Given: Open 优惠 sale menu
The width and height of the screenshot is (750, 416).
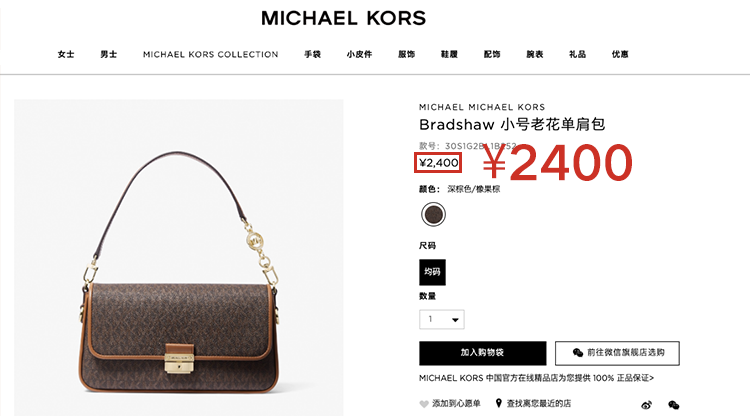Looking at the screenshot, I should (x=620, y=54).
